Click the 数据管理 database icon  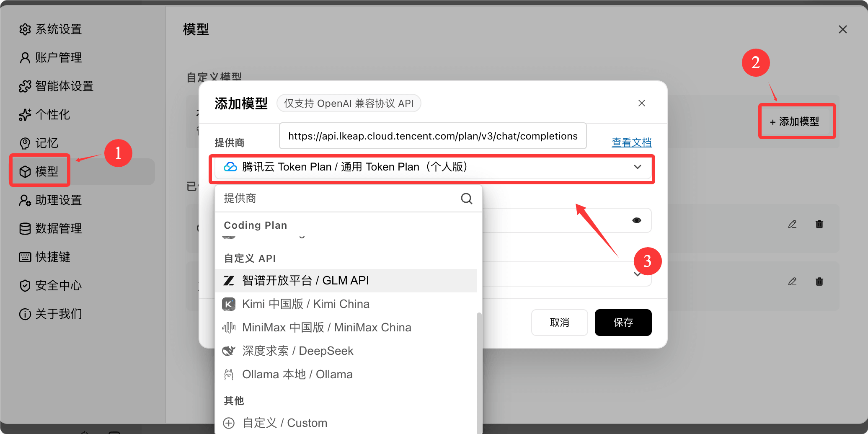point(25,229)
